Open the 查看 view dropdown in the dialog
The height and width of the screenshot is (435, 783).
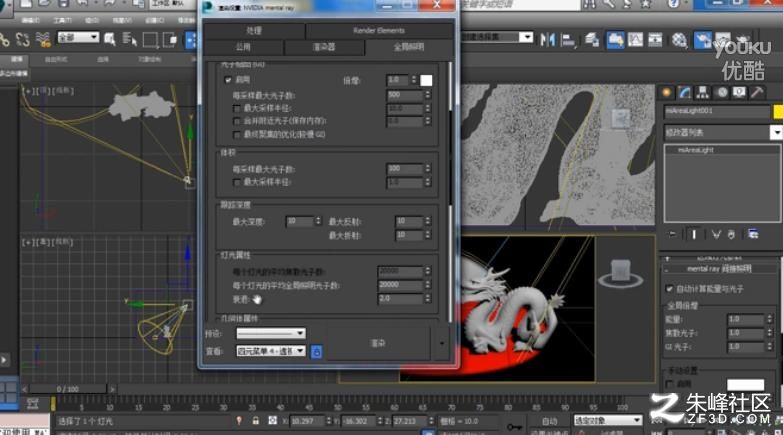tap(271, 352)
